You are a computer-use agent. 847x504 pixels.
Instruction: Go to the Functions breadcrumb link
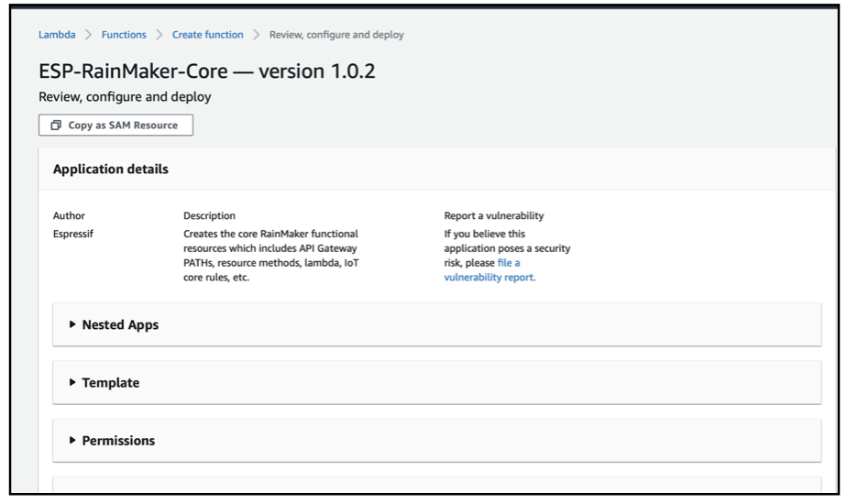pos(124,35)
